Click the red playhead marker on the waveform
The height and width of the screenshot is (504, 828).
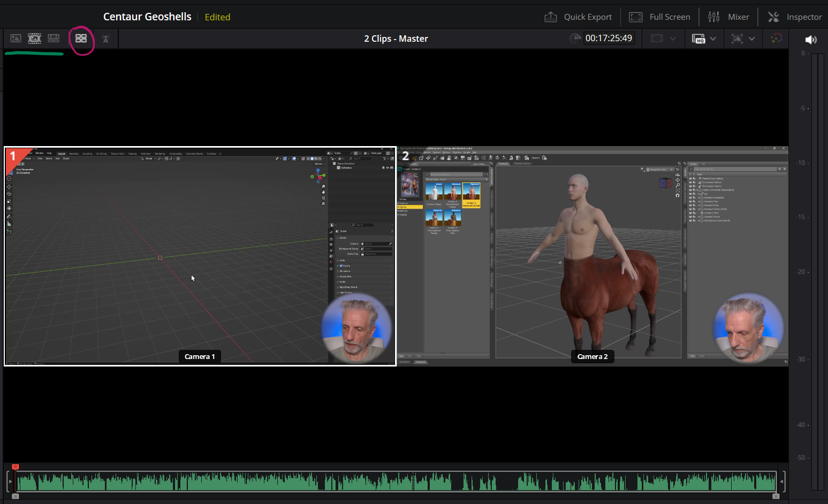point(16,467)
